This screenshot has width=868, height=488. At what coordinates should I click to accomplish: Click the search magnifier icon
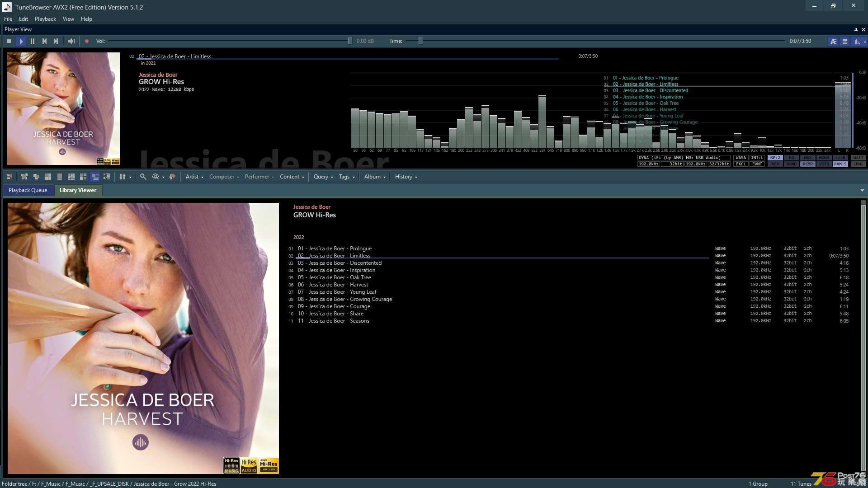tap(143, 177)
